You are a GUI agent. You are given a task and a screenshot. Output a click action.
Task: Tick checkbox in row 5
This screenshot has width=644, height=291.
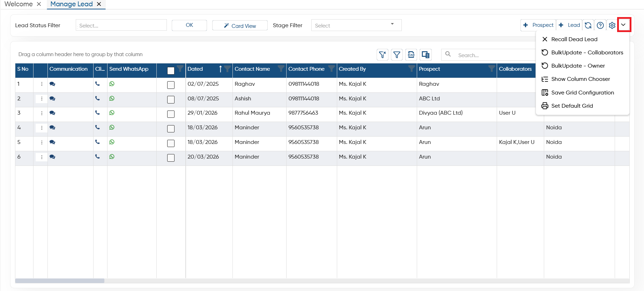point(171,143)
